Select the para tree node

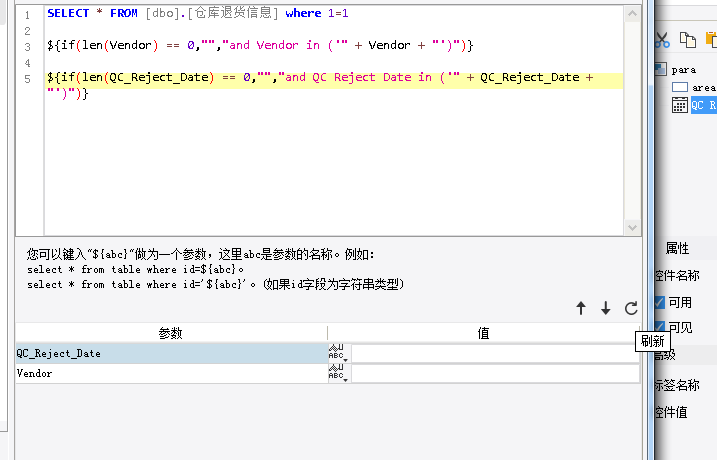(684, 70)
